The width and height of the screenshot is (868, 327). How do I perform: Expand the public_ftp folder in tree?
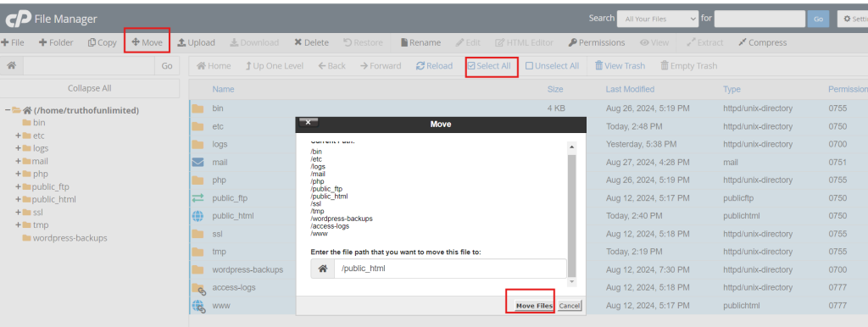[19, 186]
